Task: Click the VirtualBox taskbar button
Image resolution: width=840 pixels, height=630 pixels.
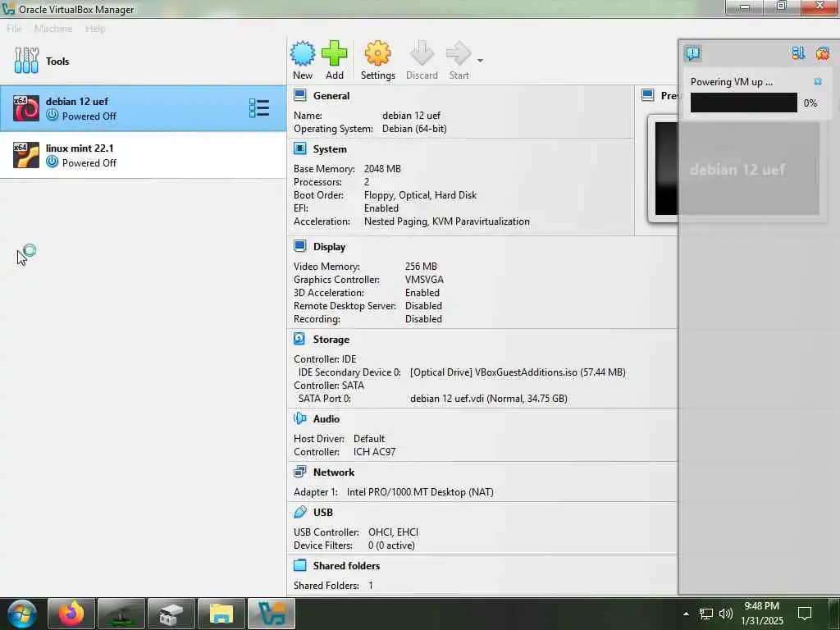Action: point(272,614)
